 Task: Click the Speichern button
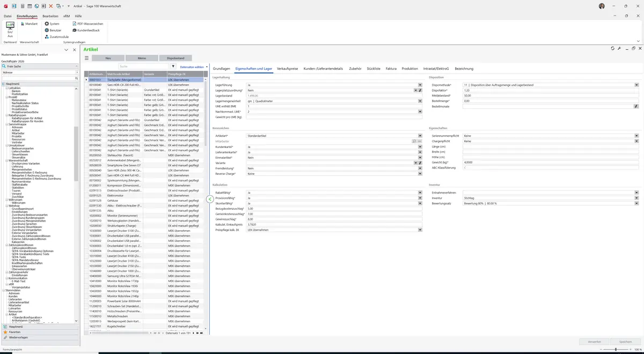point(625,342)
